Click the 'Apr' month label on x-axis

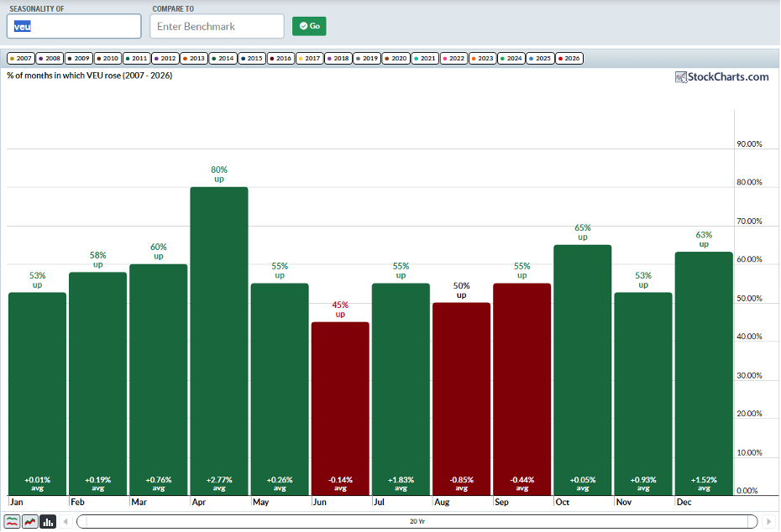pyautogui.click(x=199, y=502)
